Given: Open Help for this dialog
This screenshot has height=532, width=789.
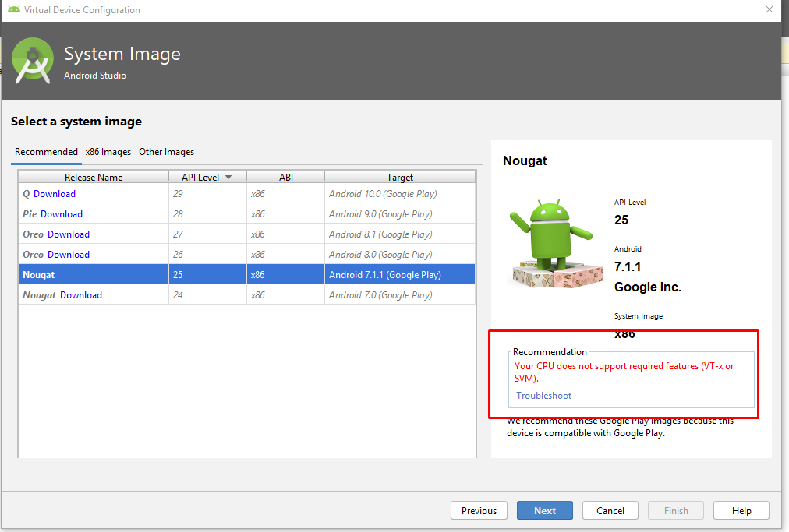Looking at the screenshot, I should (x=741, y=510).
